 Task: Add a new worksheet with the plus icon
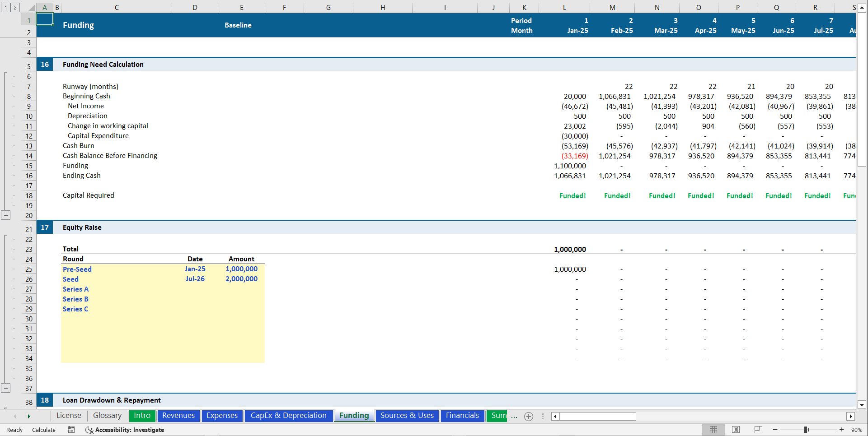528,416
